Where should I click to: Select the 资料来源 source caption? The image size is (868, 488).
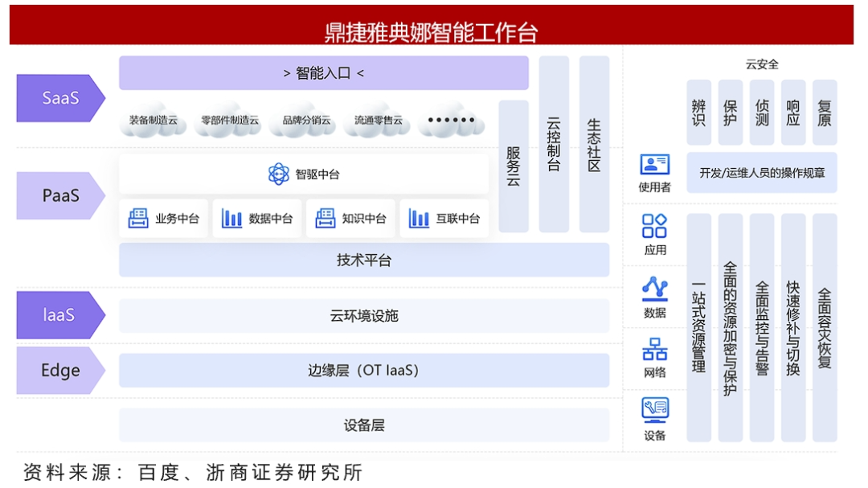click(193, 473)
